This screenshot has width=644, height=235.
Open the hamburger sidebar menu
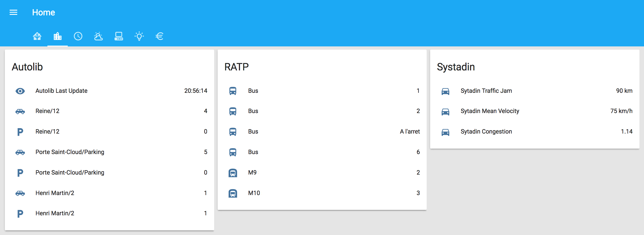click(x=13, y=12)
